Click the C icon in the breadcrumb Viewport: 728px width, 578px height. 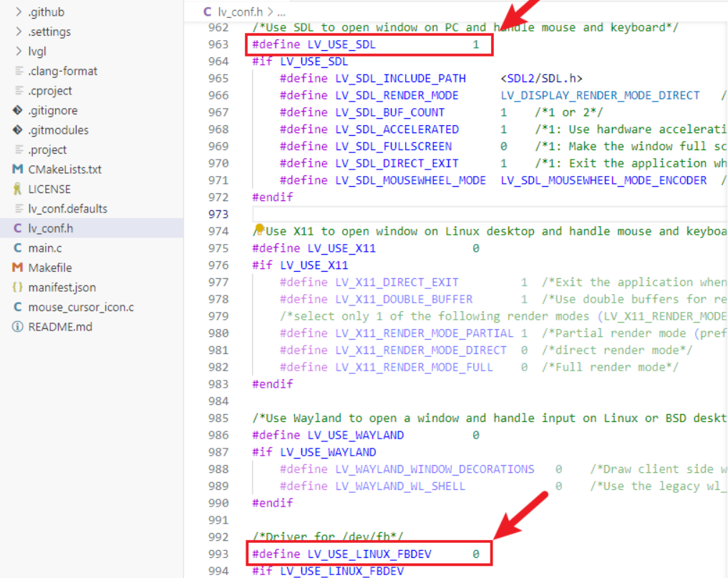click(208, 11)
